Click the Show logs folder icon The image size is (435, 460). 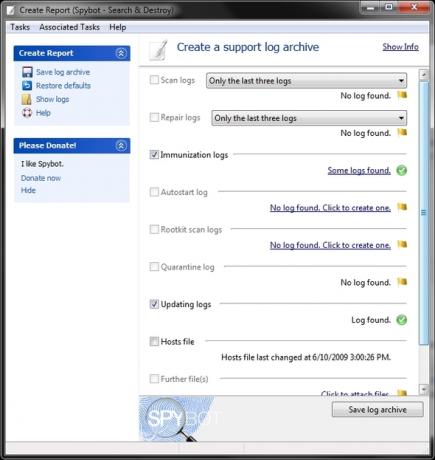pyautogui.click(x=26, y=99)
